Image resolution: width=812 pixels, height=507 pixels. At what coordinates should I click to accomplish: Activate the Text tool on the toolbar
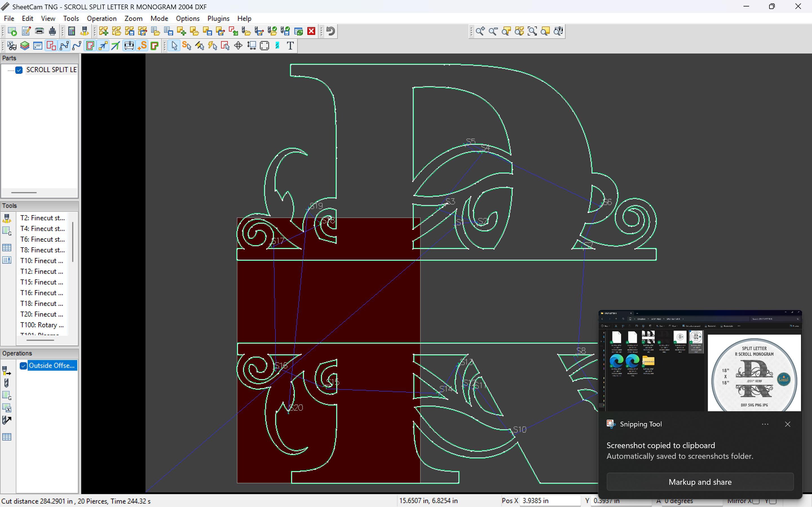(x=290, y=46)
